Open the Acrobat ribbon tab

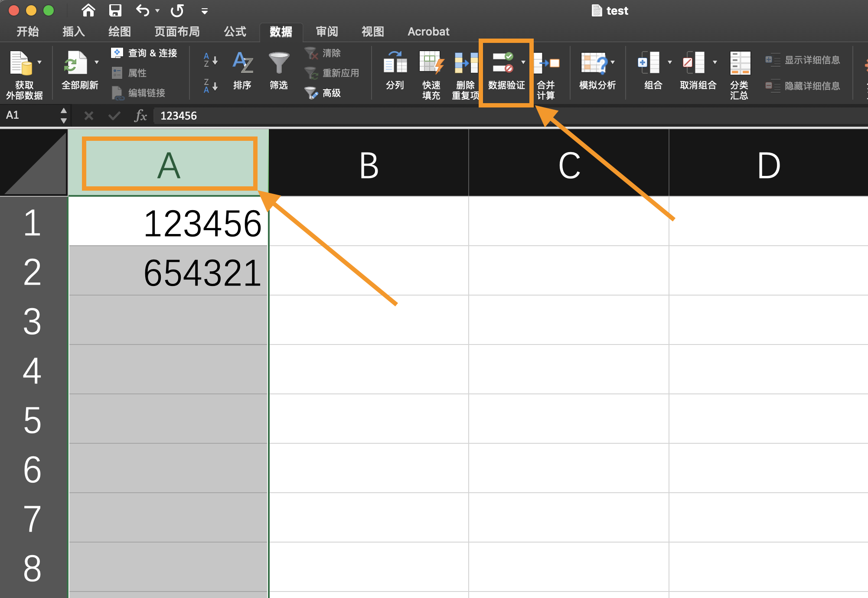[428, 31]
